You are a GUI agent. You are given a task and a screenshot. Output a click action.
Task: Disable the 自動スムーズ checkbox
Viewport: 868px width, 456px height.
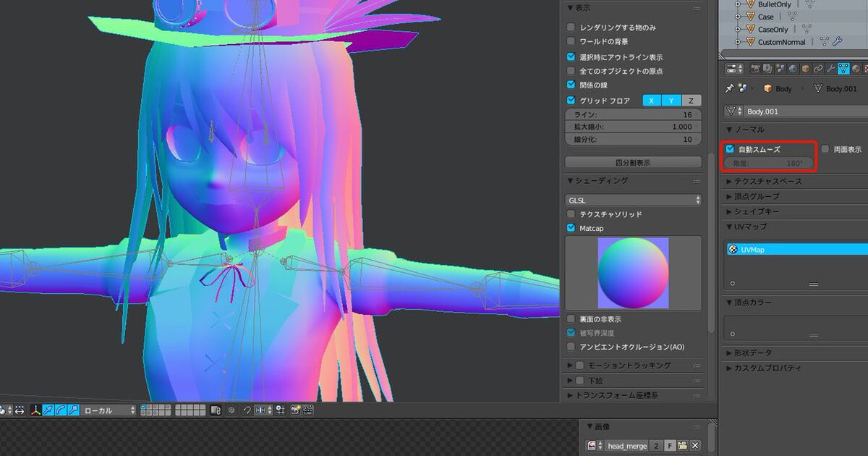(x=730, y=149)
